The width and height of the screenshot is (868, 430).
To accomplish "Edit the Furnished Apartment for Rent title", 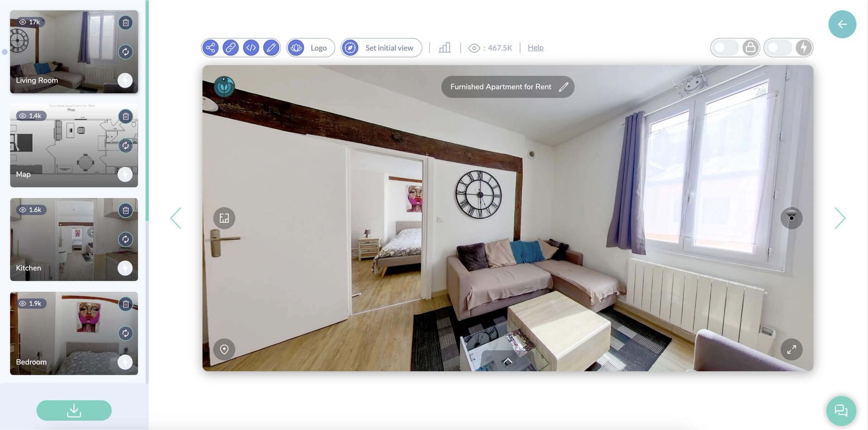I will [x=564, y=87].
